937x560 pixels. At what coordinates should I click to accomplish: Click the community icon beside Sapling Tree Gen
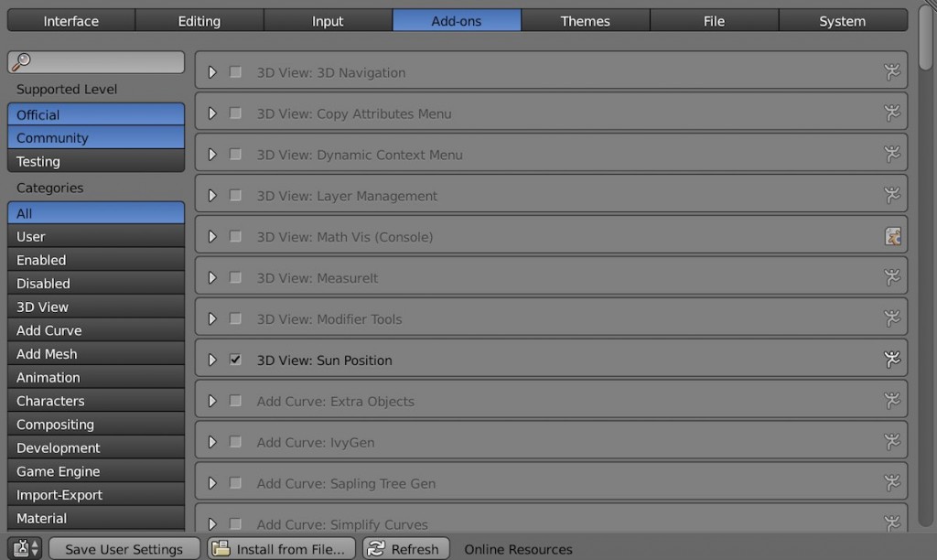point(891,482)
